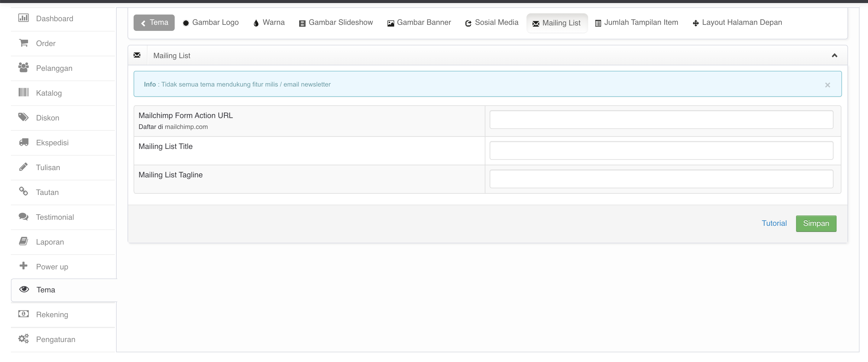Open Layout Halaman Depan tab
868x362 pixels.
pyautogui.click(x=737, y=23)
